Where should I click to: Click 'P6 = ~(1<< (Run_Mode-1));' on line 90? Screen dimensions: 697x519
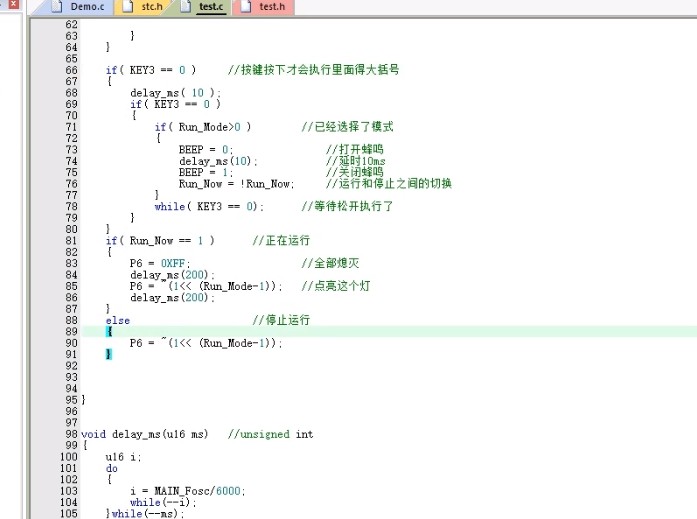pos(206,343)
